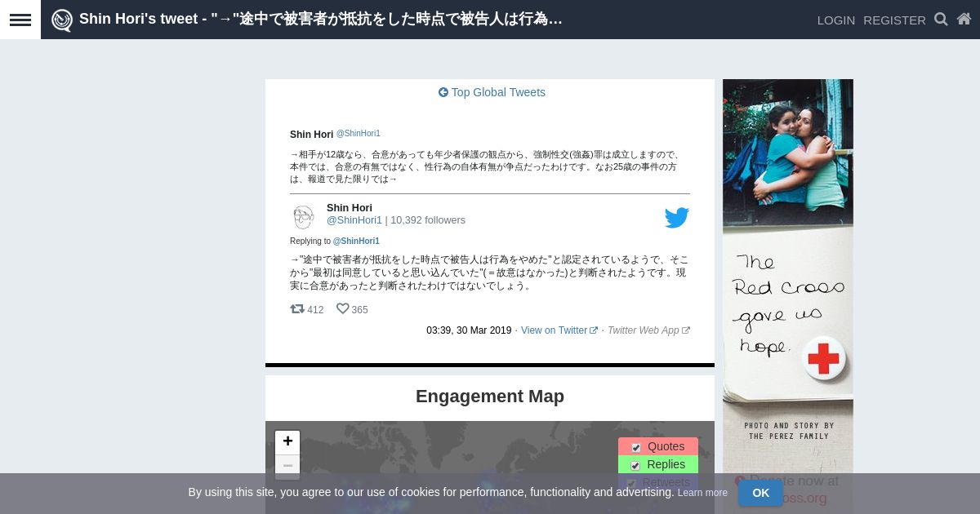Click Shin Hori's avatar image
The width and height of the screenshot is (980, 514).
pos(304,217)
